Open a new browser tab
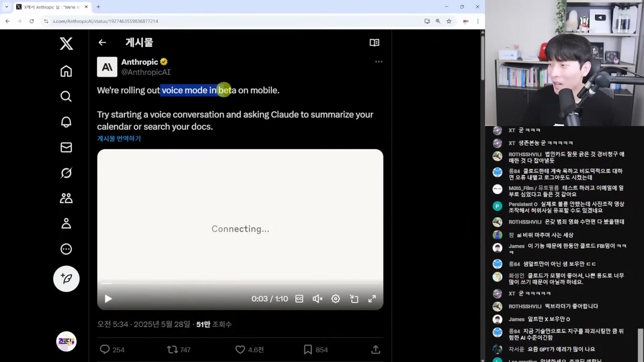Viewport: 644px width, 362px height. [98, 7]
